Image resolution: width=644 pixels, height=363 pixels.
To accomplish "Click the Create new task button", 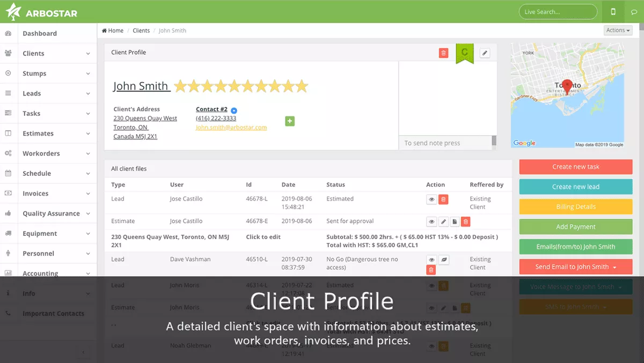I will tap(576, 167).
